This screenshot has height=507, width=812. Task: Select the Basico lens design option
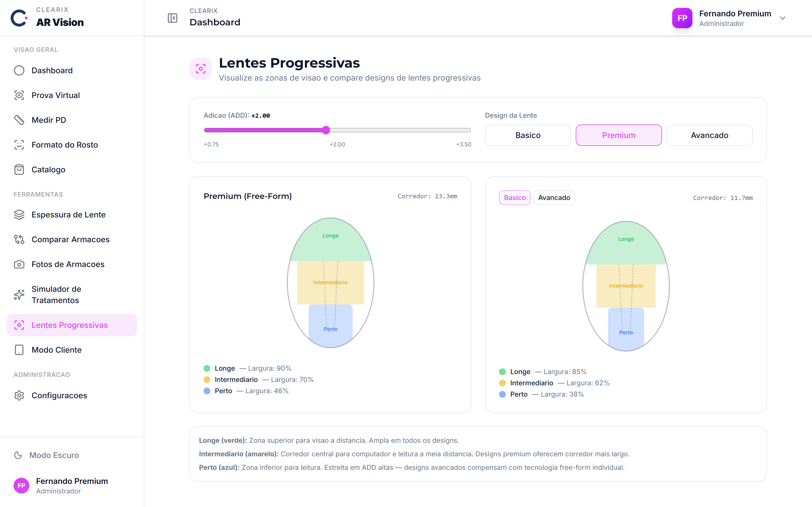[x=528, y=135]
